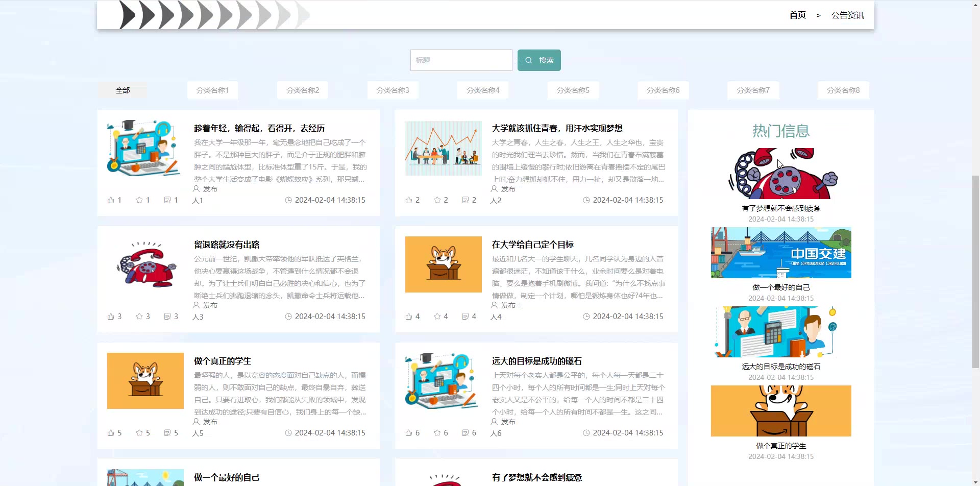The width and height of the screenshot is (980, 486).
Task: Click red telephone thumbnail of 留退路就没有出路
Action: (145, 264)
